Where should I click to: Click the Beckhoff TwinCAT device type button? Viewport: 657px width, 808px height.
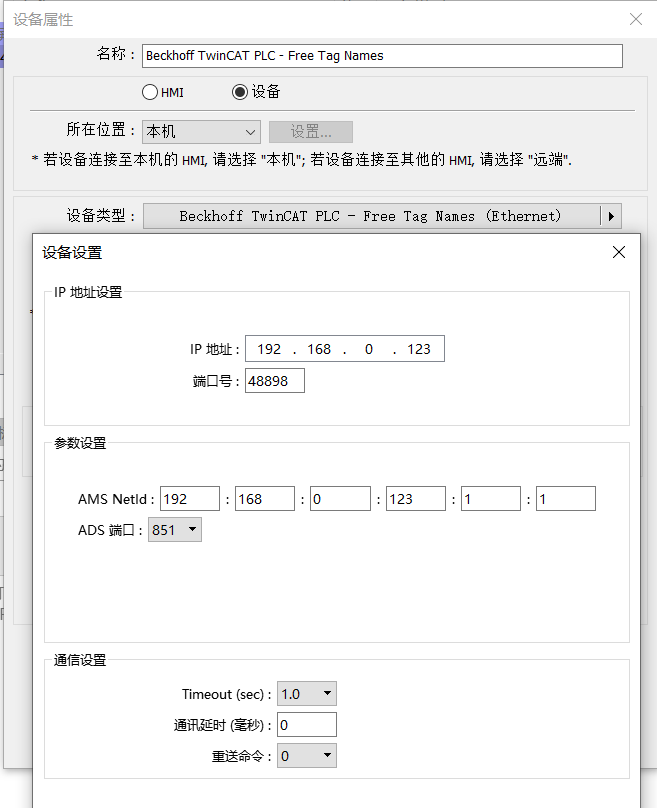click(370, 216)
